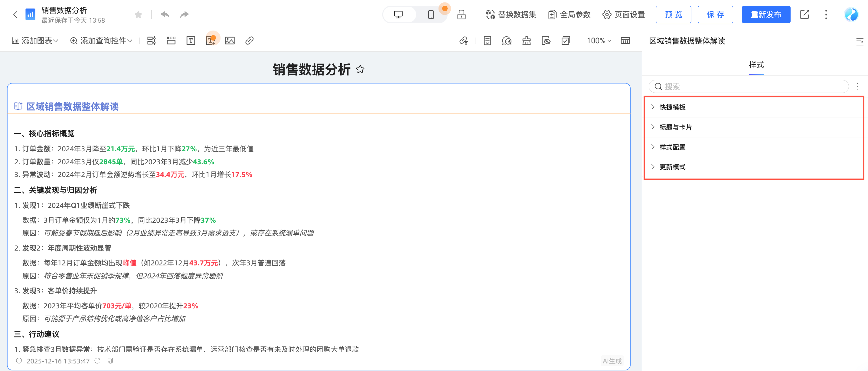Click the back arrow beside the report title
This screenshot has width=868, height=371.
tap(15, 15)
